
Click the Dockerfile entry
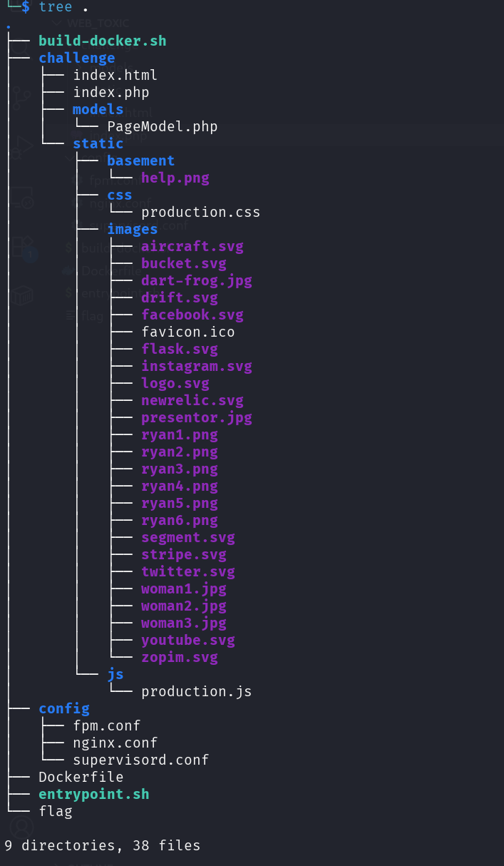[81, 777]
